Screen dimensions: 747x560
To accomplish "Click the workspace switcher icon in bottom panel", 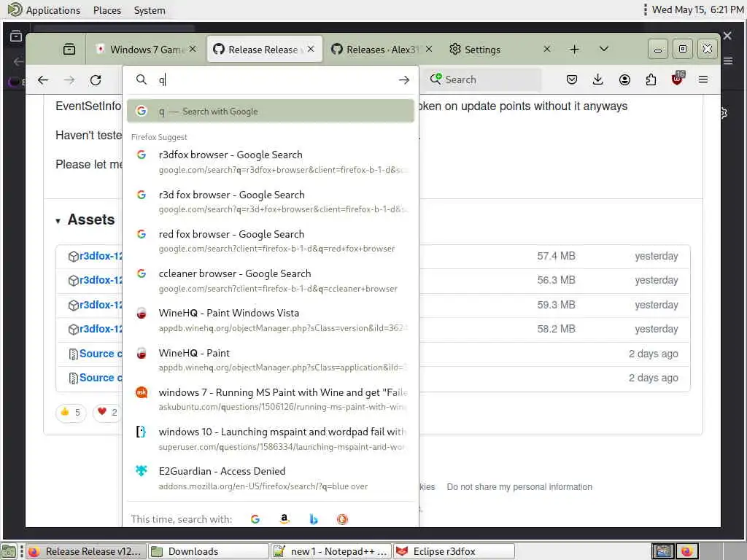I will coord(662,551).
